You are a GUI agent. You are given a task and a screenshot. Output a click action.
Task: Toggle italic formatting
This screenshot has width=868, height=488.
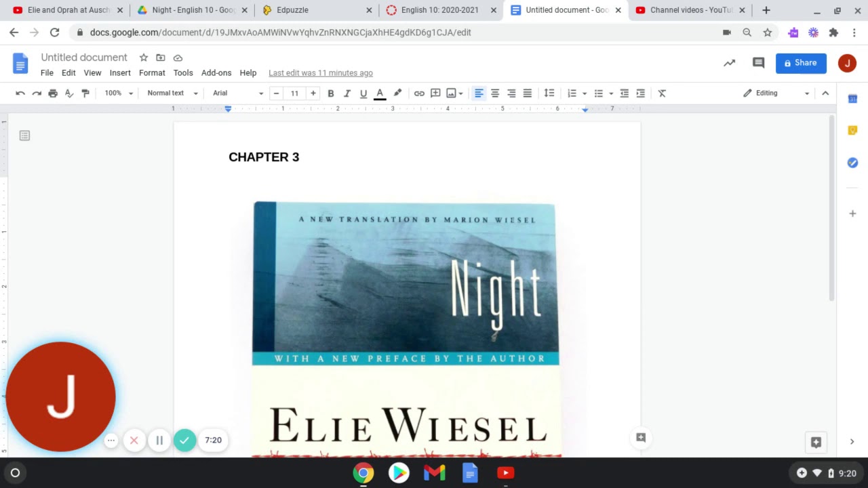tap(347, 94)
